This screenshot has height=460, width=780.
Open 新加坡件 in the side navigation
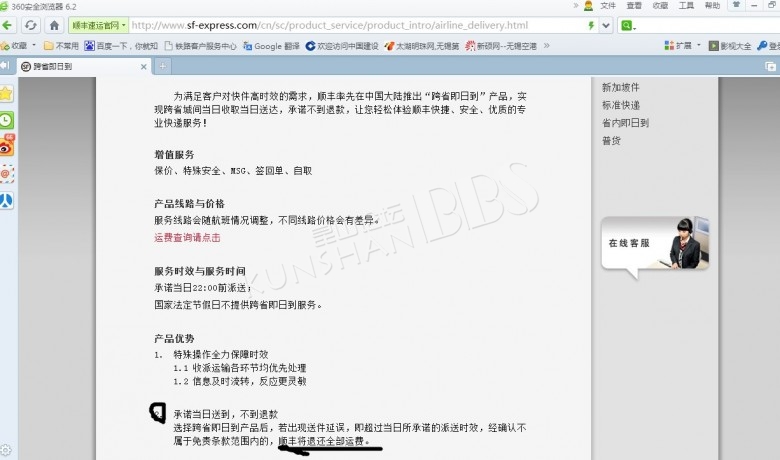(x=621, y=88)
